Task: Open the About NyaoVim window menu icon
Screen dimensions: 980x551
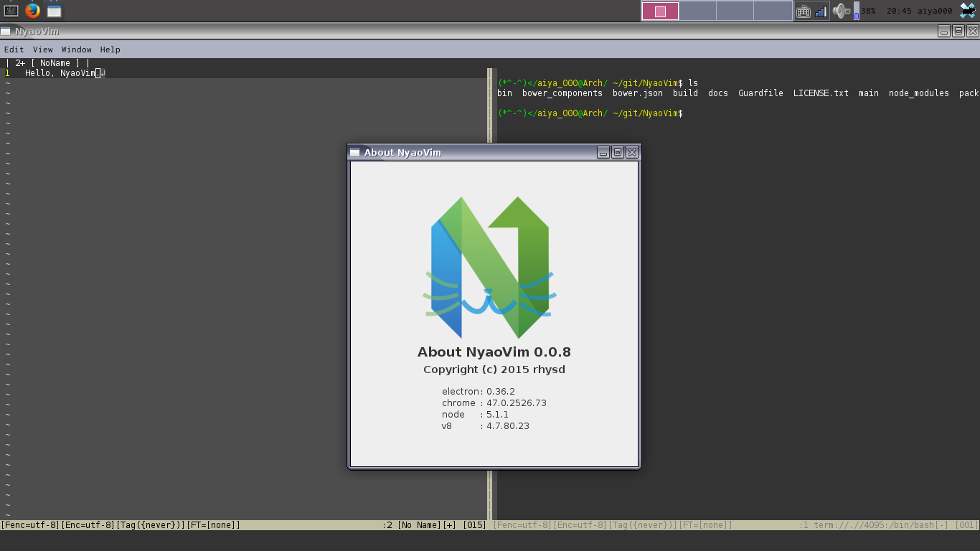Action: pyautogui.click(x=355, y=152)
